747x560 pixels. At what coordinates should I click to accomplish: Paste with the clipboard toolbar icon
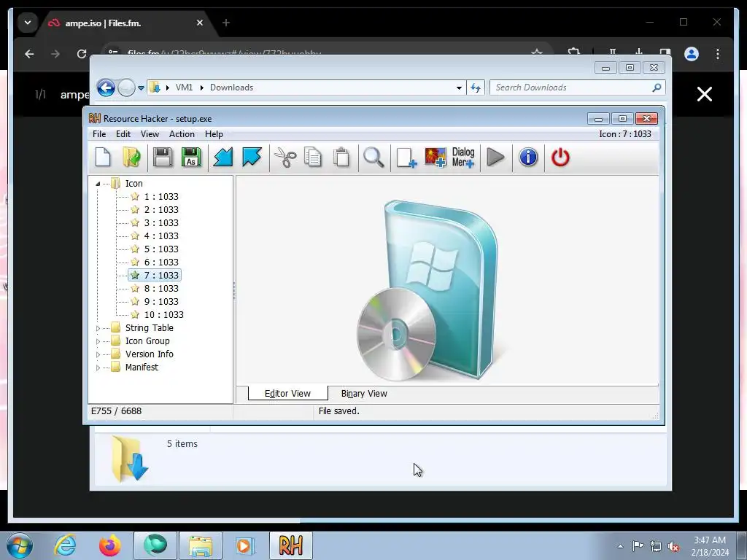click(341, 157)
